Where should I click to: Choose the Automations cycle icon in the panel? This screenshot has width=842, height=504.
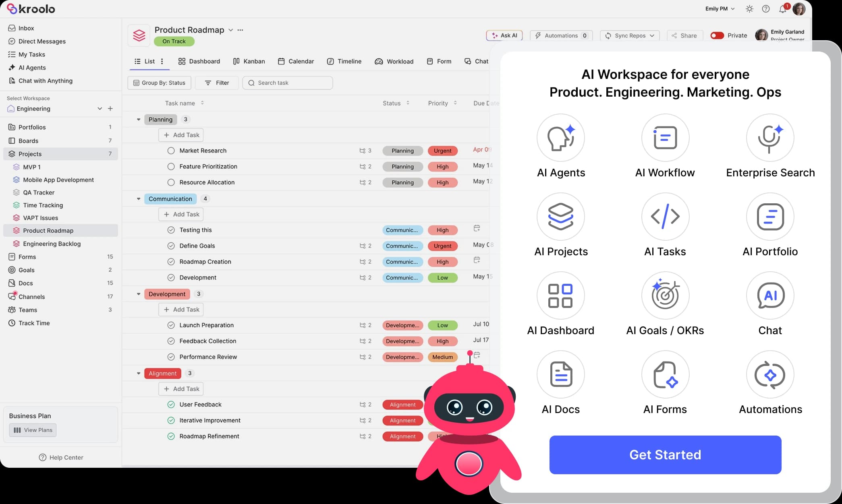[x=770, y=374]
